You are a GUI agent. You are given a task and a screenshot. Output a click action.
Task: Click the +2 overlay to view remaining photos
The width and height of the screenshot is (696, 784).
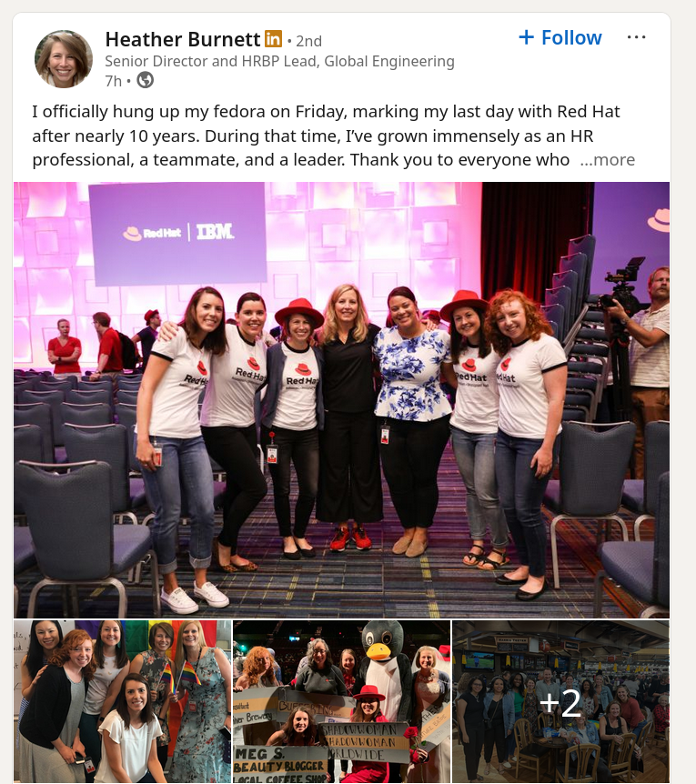[x=560, y=702]
